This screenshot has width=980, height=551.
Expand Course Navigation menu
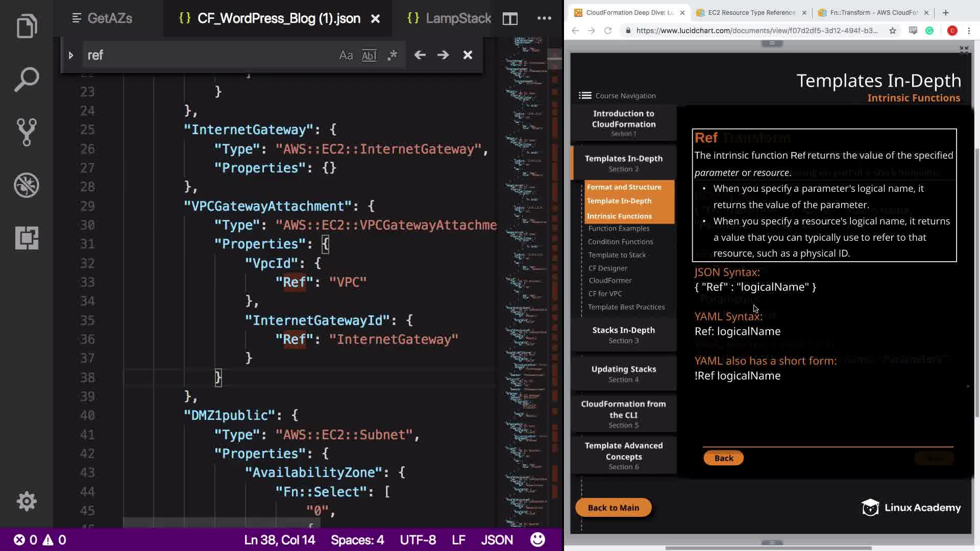coord(585,95)
